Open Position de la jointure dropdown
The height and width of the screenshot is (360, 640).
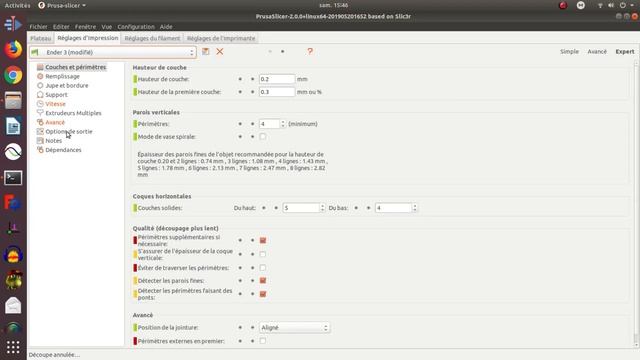294,328
